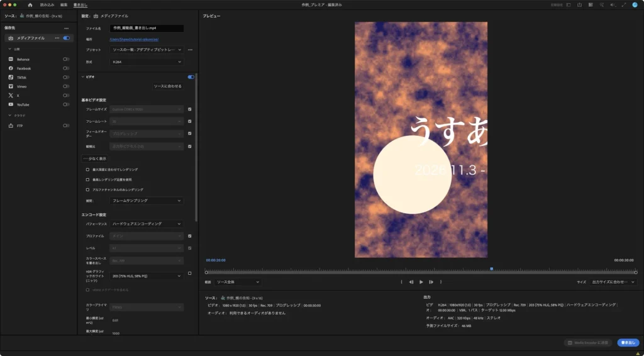Viewport: 644px width, 356px height.
Task: Enable the YouTube publish toggle
Action: click(66, 104)
